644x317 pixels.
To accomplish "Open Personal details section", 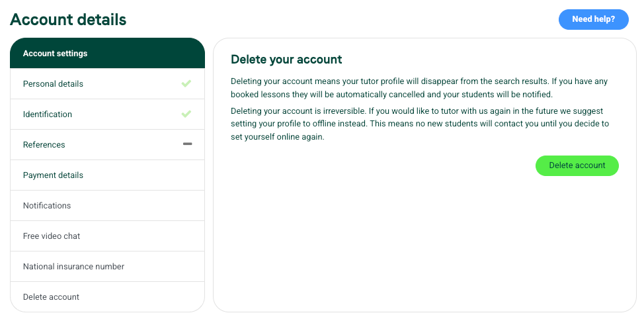I will (x=107, y=84).
